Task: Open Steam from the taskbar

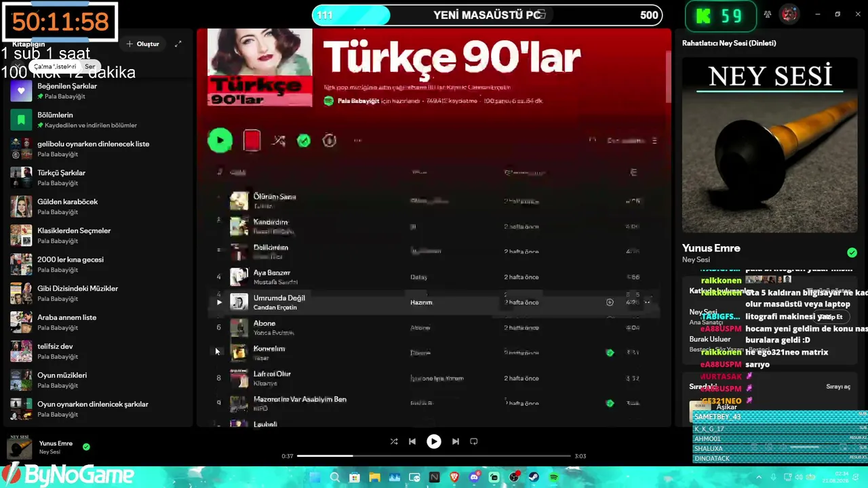Action: click(x=534, y=478)
